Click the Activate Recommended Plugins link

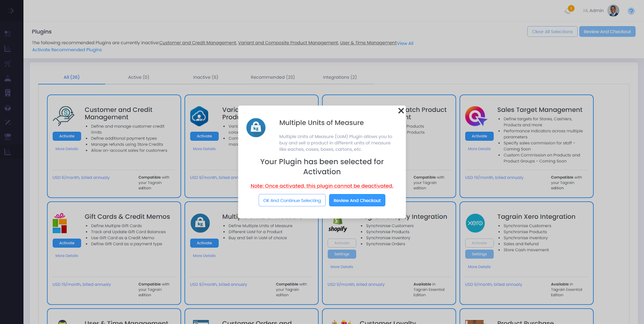(x=67, y=50)
